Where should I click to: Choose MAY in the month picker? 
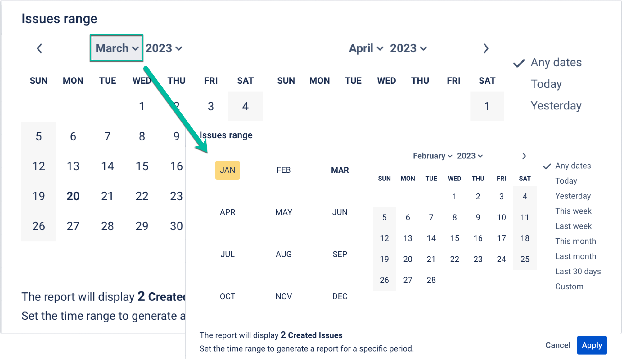tap(284, 212)
